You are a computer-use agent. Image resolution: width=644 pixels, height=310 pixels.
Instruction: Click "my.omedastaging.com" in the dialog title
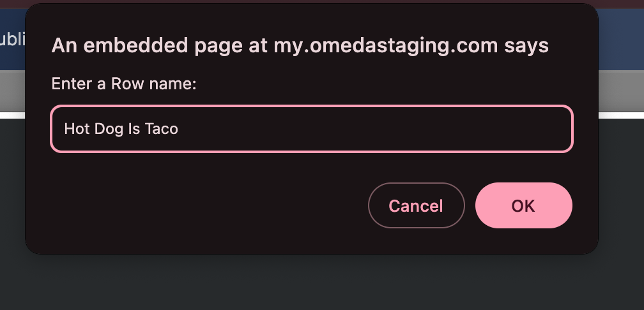pos(386,45)
